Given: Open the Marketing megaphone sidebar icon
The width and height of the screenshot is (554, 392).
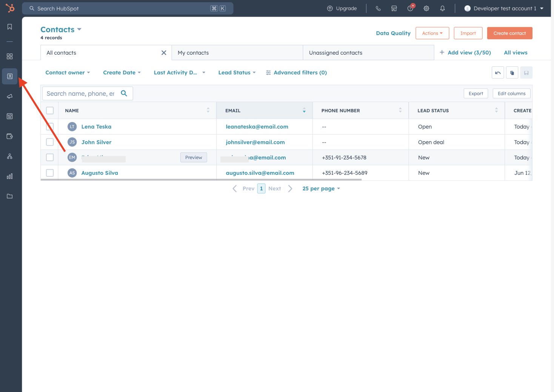Looking at the screenshot, I should [x=10, y=96].
